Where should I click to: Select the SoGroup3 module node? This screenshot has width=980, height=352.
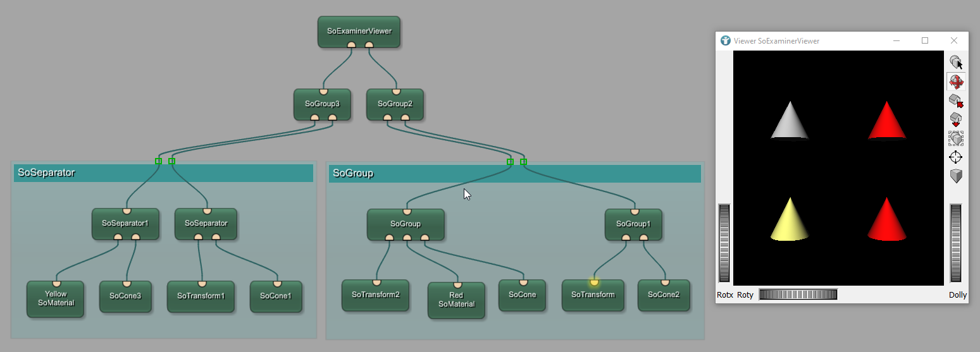[x=322, y=104]
